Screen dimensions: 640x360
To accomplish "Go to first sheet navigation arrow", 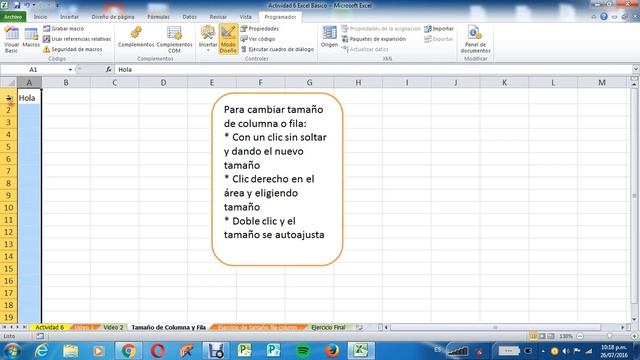I will coord(4,327).
